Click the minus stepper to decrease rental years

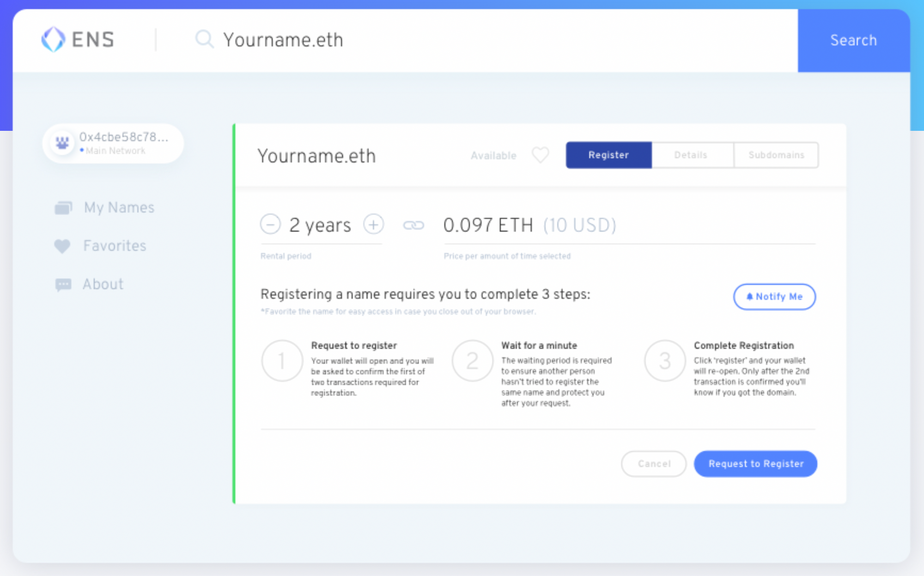coord(270,224)
